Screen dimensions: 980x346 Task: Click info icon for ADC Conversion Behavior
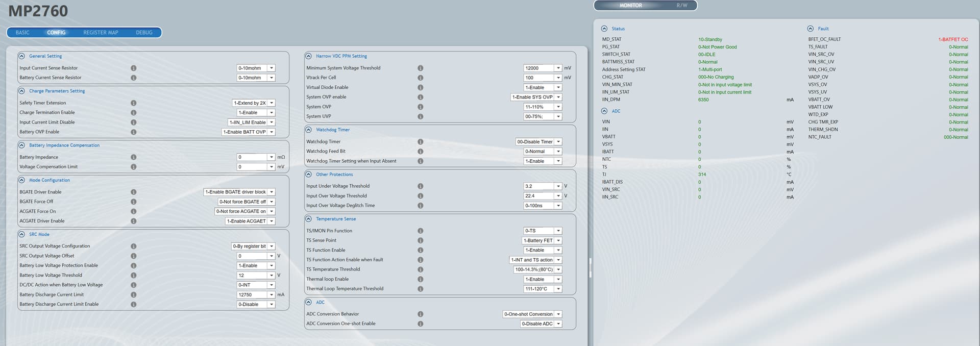(x=420, y=314)
